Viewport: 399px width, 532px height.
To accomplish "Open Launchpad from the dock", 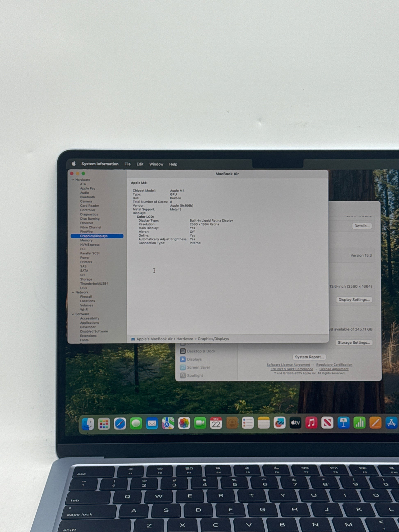I will tap(104, 424).
